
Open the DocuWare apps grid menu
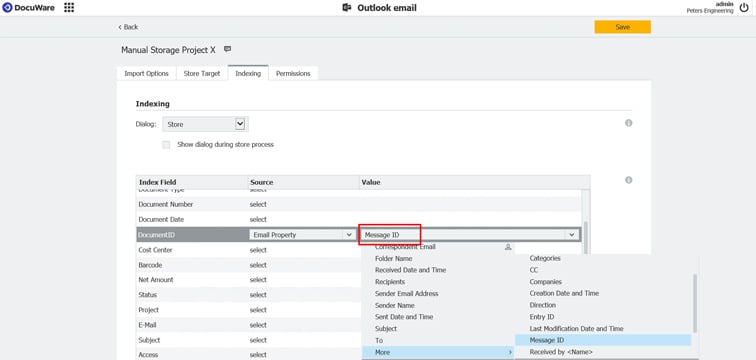(69, 8)
